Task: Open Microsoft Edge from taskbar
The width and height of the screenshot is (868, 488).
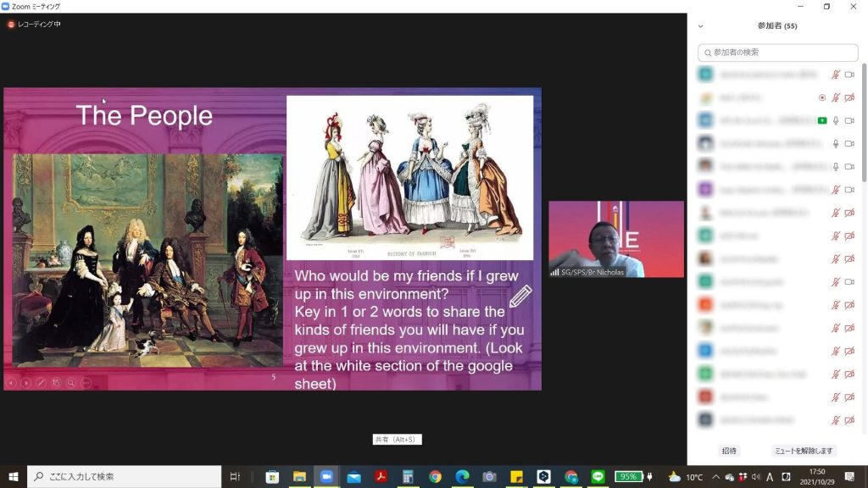Action: [x=462, y=476]
